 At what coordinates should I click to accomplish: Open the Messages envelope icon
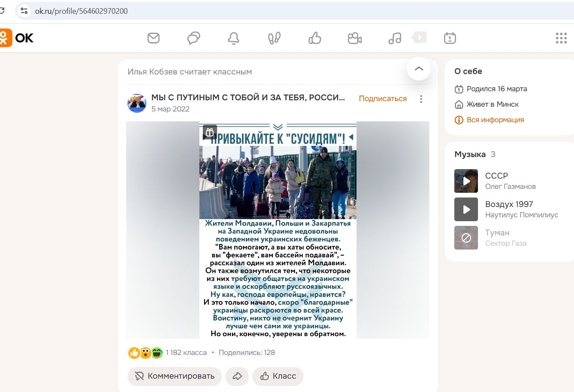click(x=153, y=38)
